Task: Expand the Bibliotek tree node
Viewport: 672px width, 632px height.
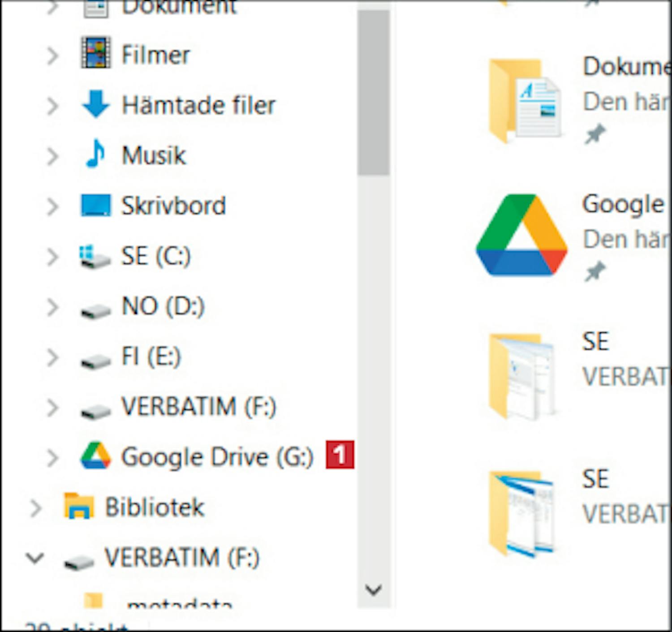Action: click(35, 508)
